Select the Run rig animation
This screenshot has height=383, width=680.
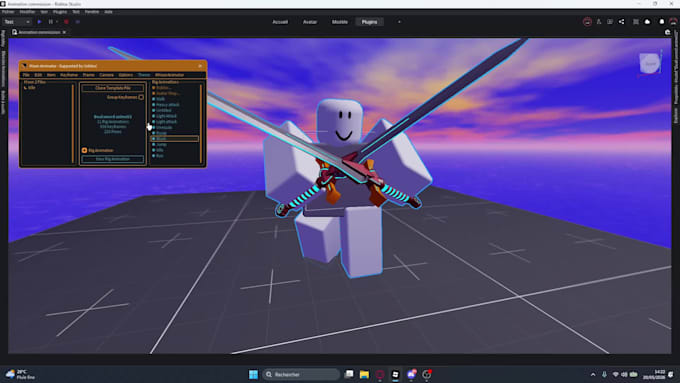160,156
